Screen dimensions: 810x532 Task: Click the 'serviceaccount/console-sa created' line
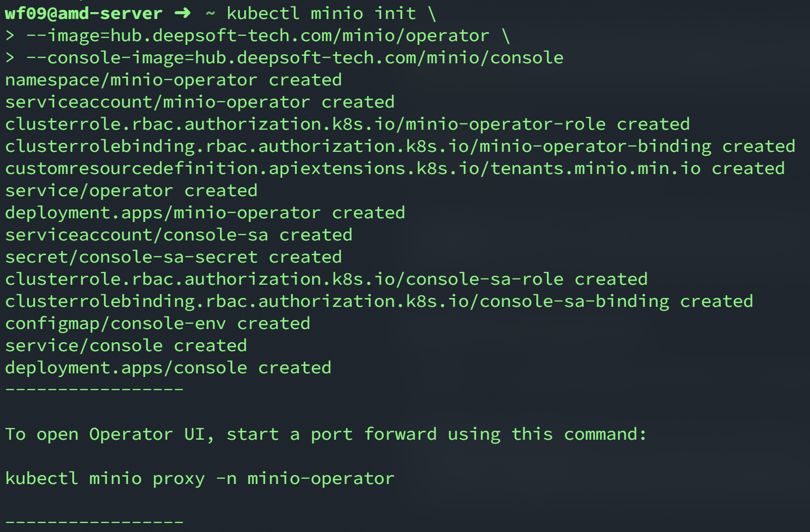pos(179,235)
